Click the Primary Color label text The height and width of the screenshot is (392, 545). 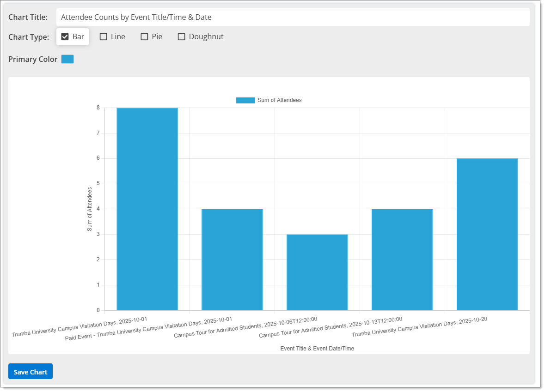33,59
